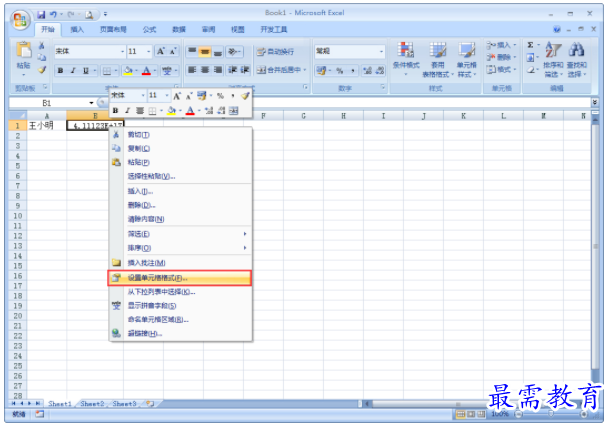610x428 pixels.
Task: Click the ribbon Format Painter brush
Action: [x=42, y=70]
